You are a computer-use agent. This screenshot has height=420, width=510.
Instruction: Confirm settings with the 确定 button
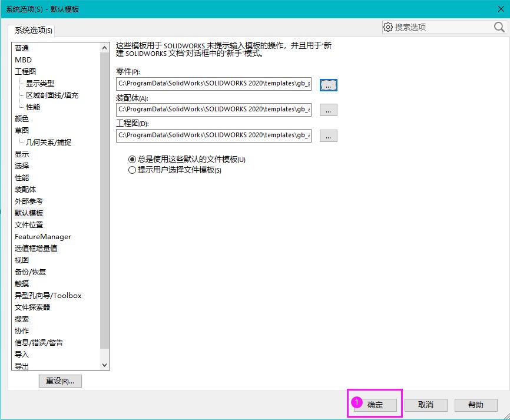(373, 405)
